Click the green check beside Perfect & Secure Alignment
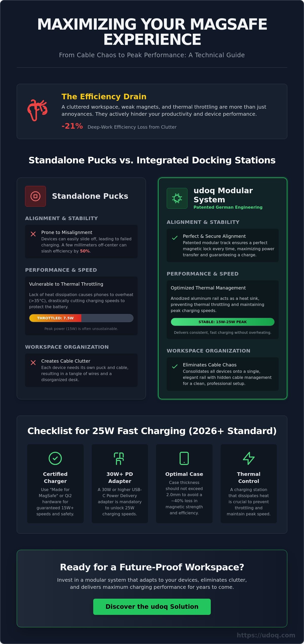 tap(175, 238)
